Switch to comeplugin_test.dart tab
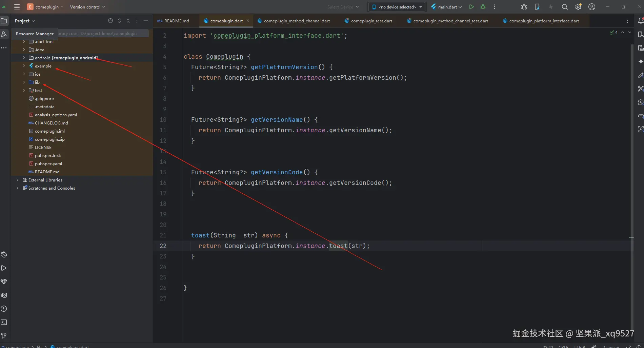 click(x=368, y=21)
